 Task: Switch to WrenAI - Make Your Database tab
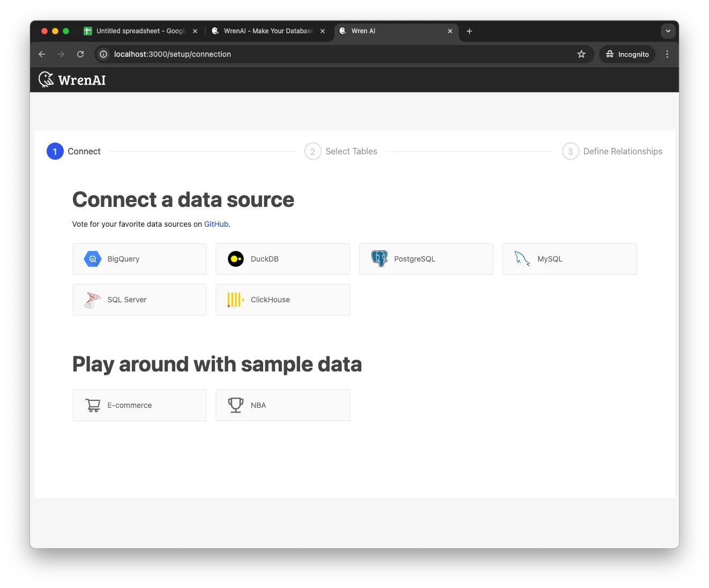click(268, 31)
